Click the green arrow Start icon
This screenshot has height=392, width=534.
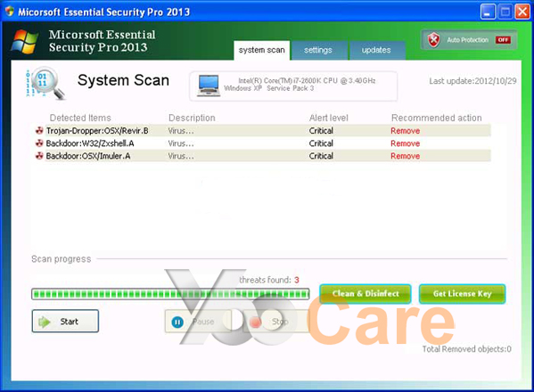point(45,322)
